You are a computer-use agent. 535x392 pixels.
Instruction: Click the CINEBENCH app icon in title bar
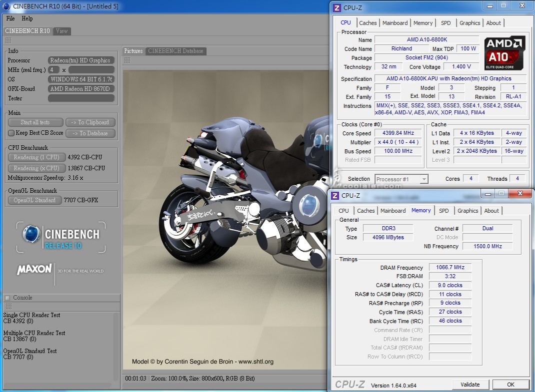click(x=7, y=6)
